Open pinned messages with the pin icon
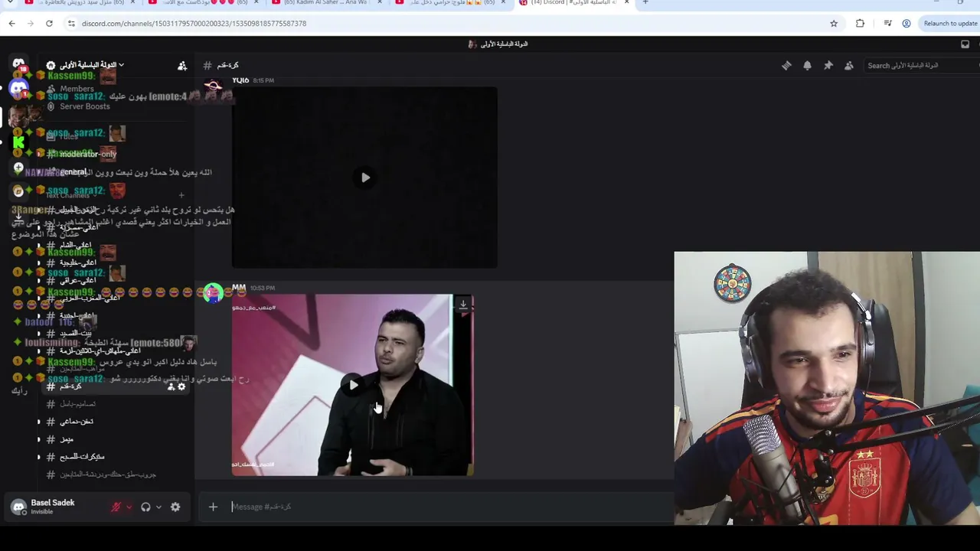980x551 pixels. (x=828, y=66)
